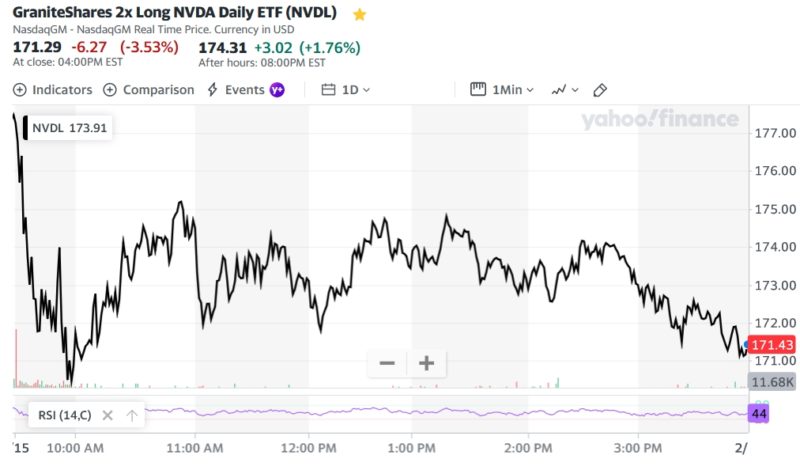Screen dimensions: 800x470
Task: Zoom in with the plus button
Action: pos(426,363)
